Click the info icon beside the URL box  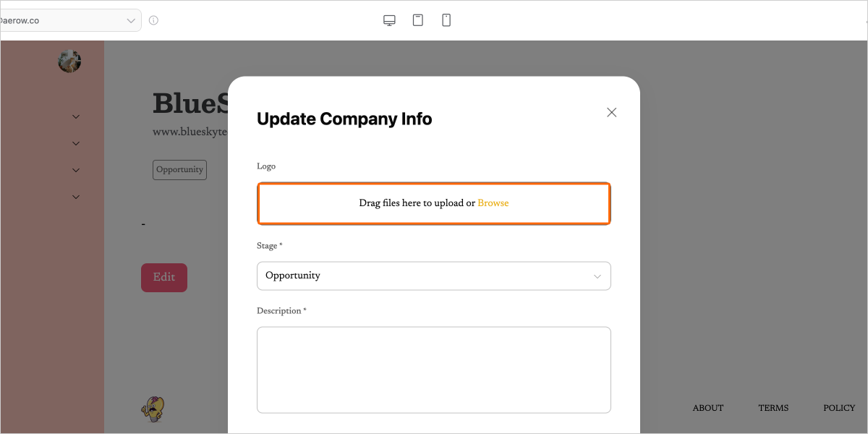153,20
